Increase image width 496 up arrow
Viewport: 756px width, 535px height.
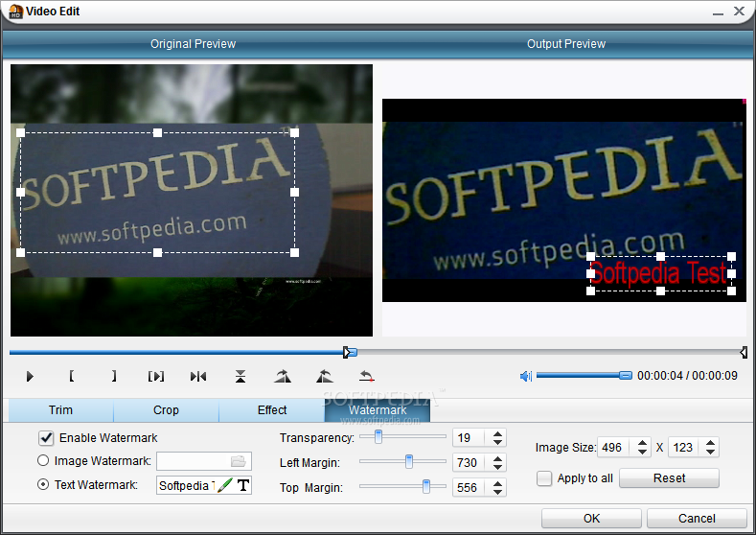642,443
